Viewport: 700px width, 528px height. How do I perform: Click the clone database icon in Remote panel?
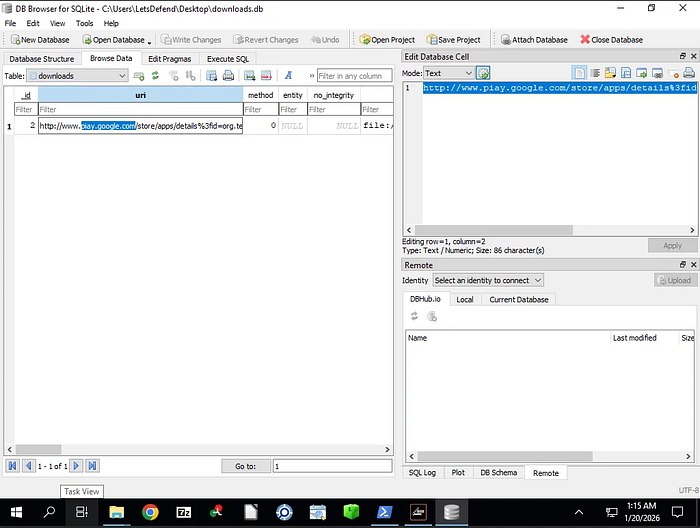click(432, 316)
